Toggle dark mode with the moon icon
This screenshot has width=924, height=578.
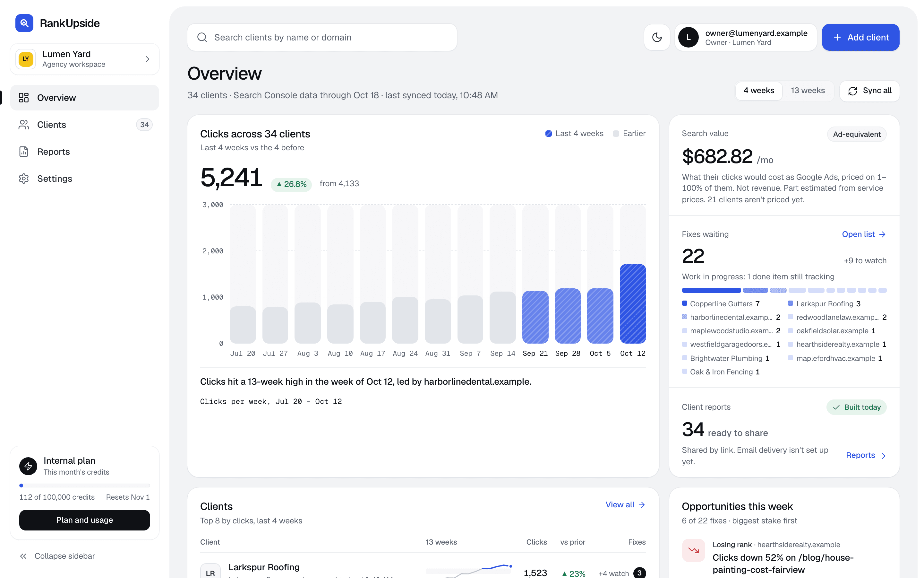click(657, 37)
